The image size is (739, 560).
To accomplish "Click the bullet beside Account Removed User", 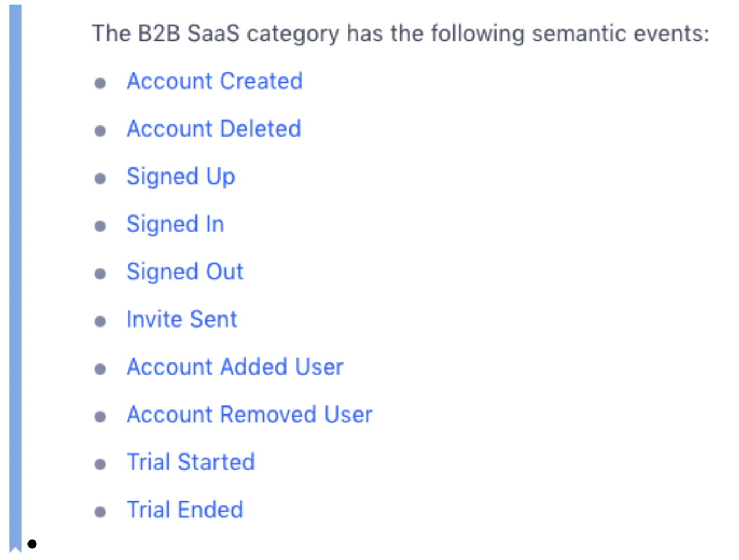I will pyautogui.click(x=100, y=417).
